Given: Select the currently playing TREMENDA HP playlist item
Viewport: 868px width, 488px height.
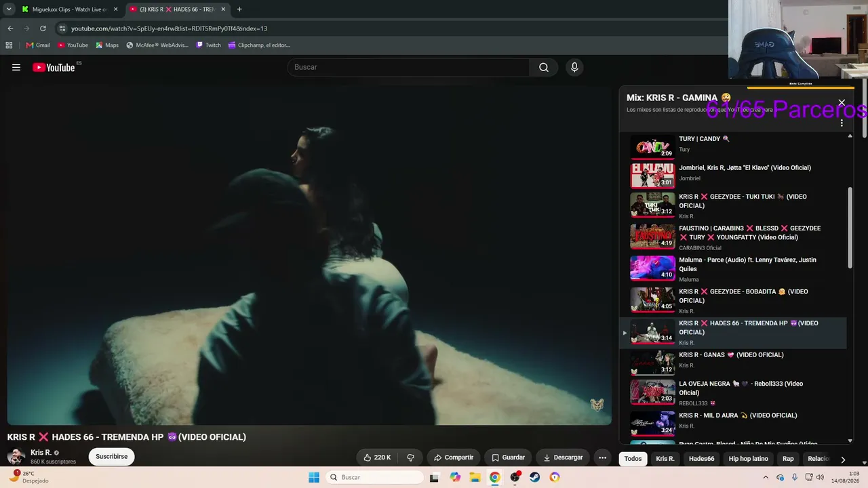Looking at the screenshot, I should 732,332.
